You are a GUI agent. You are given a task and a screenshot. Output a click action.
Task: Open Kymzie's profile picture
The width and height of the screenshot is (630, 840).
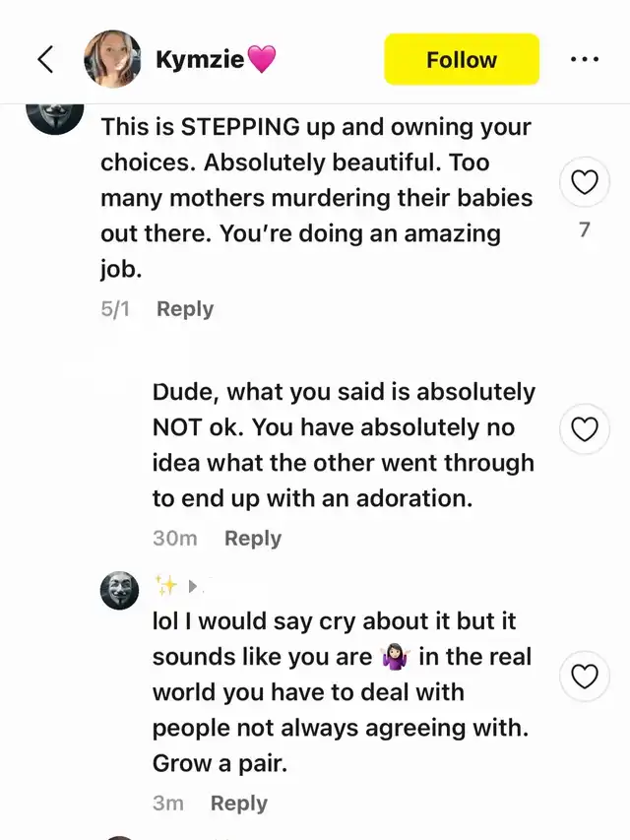pos(112,59)
